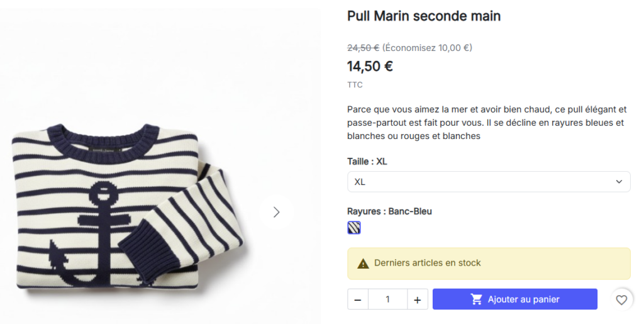Viewport: 644px width, 324px height.
Task: Increase quantity with the plus button
Action: point(417,299)
